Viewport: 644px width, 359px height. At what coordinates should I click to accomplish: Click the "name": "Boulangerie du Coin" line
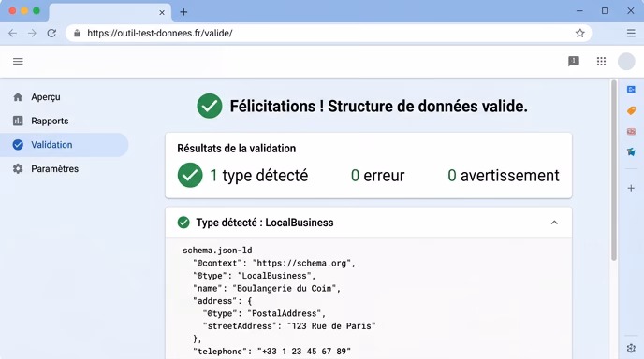tap(267, 289)
